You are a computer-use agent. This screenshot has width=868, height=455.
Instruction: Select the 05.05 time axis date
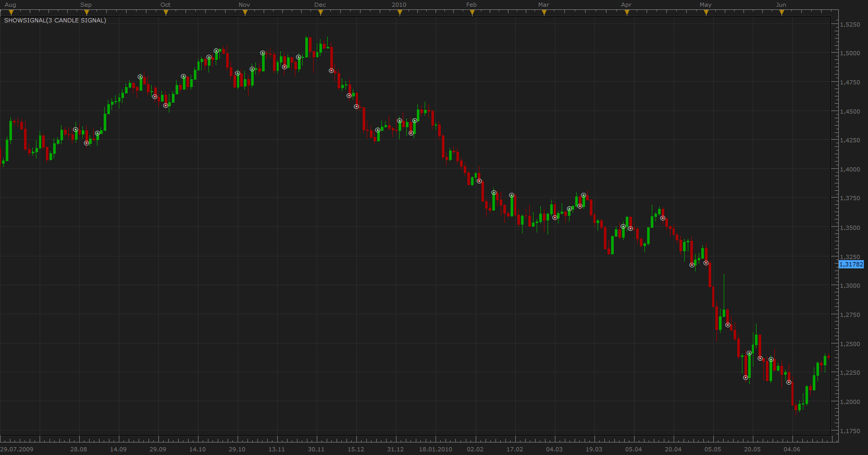tap(713, 449)
